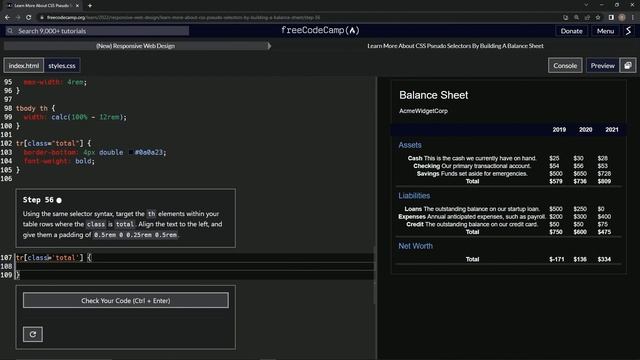Click the 2020 column header
Viewport: 640px width, 360px height.
(585, 129)
